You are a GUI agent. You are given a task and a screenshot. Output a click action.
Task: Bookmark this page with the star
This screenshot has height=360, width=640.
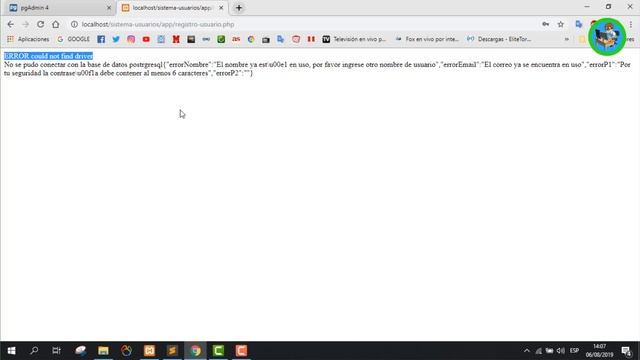pos(561,24)
